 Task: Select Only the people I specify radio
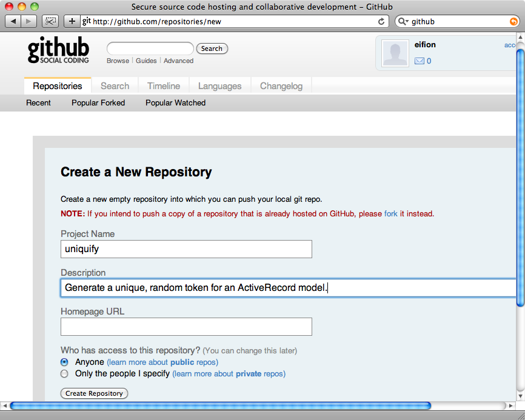click(x=64, y=373)
